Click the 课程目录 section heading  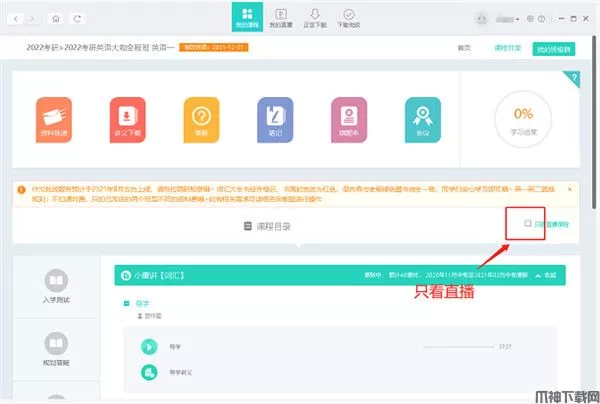tap(267, 226)
